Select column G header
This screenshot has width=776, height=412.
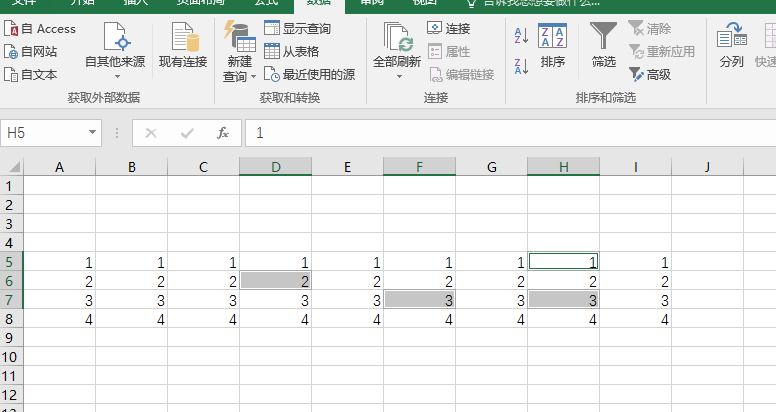click(x=491, y=167)
